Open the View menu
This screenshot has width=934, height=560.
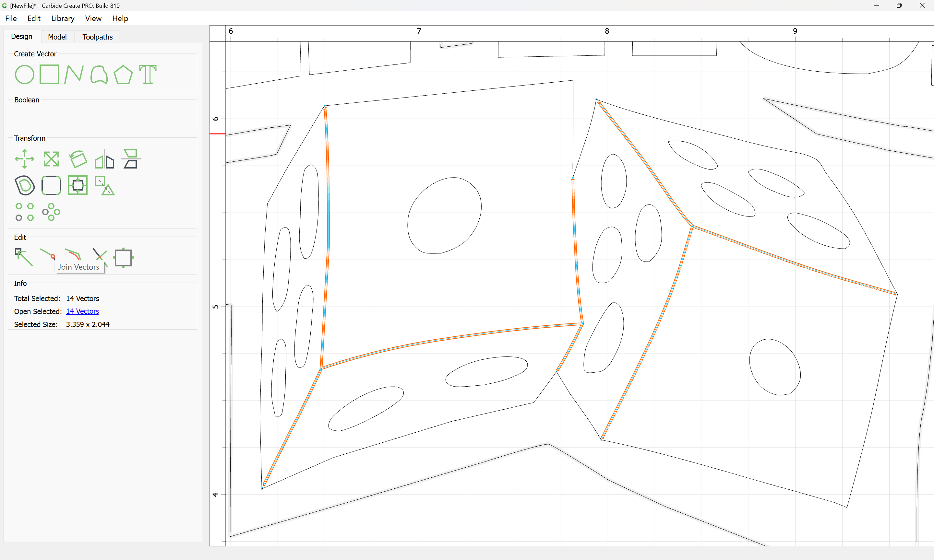pyautogui.click(x=93, y=18)
